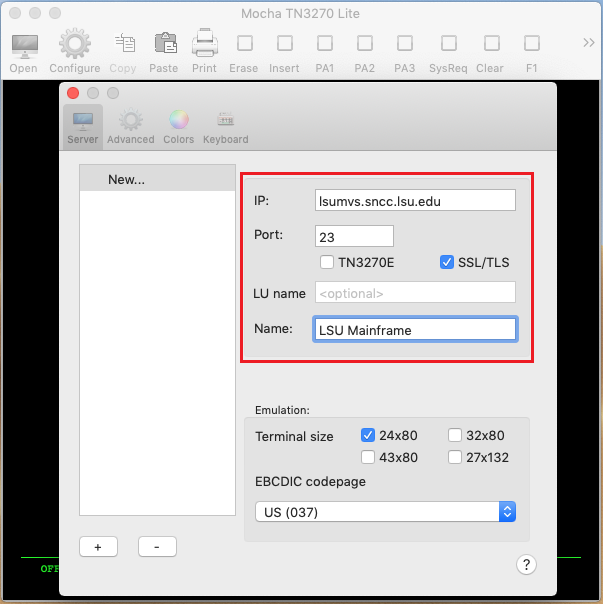Screen dimensions: 603x604
Task: Select the 43x80 terminal size checkbox
Action: point(368,457)
